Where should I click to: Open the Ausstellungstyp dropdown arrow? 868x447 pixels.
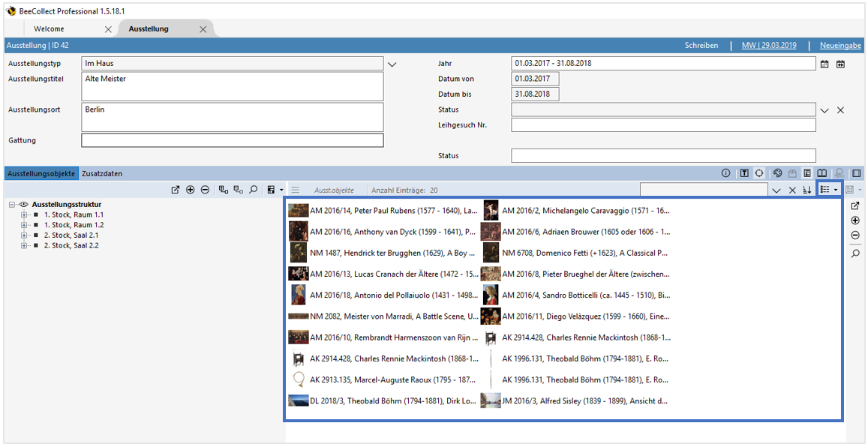[392, 64]
